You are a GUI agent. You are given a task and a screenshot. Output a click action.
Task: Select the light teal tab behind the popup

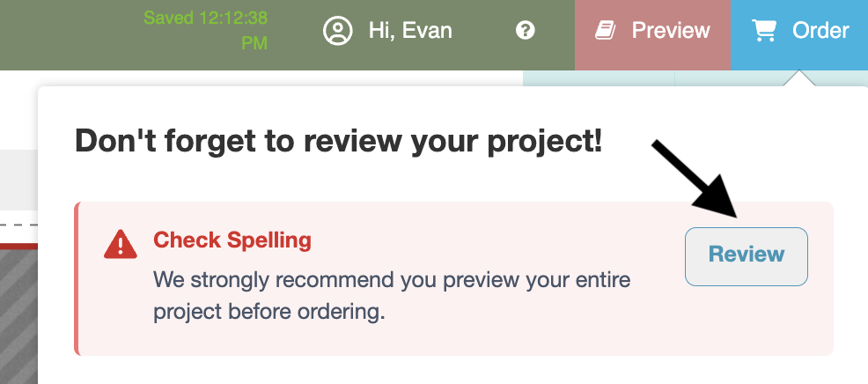point(599,78)
